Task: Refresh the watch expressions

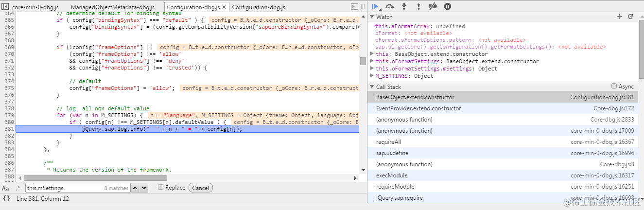Action: tap(630, 17)
